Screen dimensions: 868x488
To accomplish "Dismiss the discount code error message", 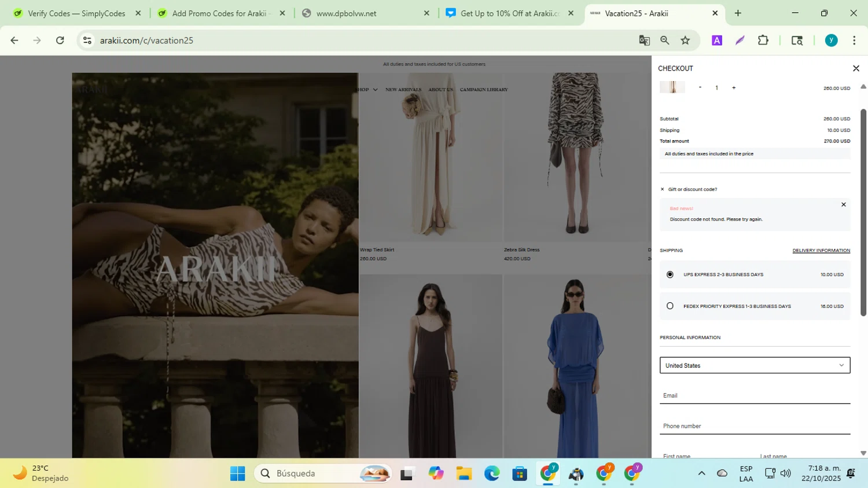I will click(843, 204).
